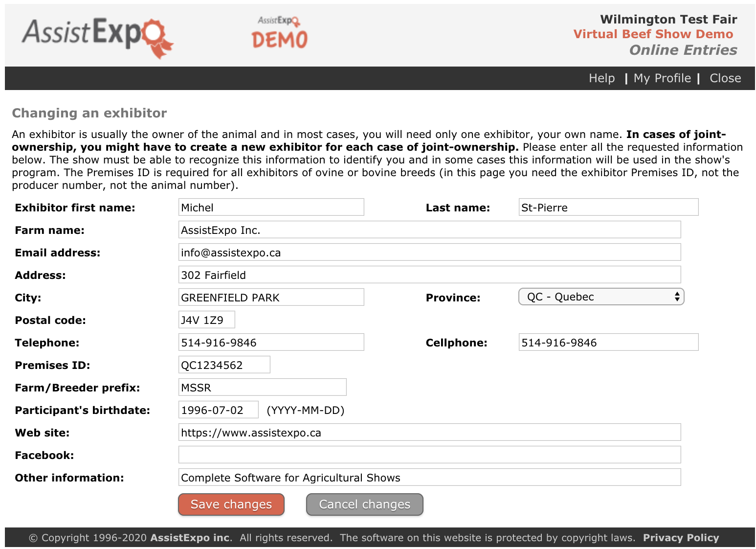
Task: Click into the Farm name field
Action: pos(429,230)
